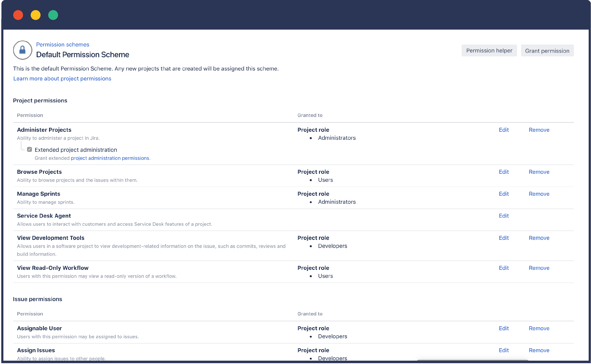Edit the Administer Projects permission

504,130
